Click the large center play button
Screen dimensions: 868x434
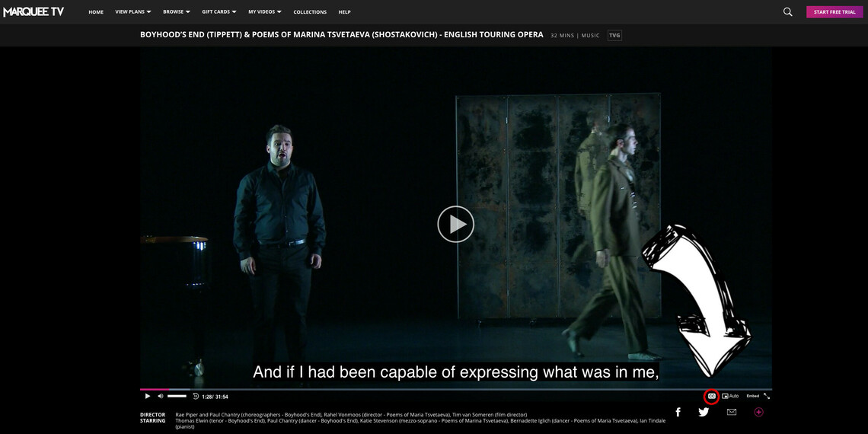pos(455,224)
